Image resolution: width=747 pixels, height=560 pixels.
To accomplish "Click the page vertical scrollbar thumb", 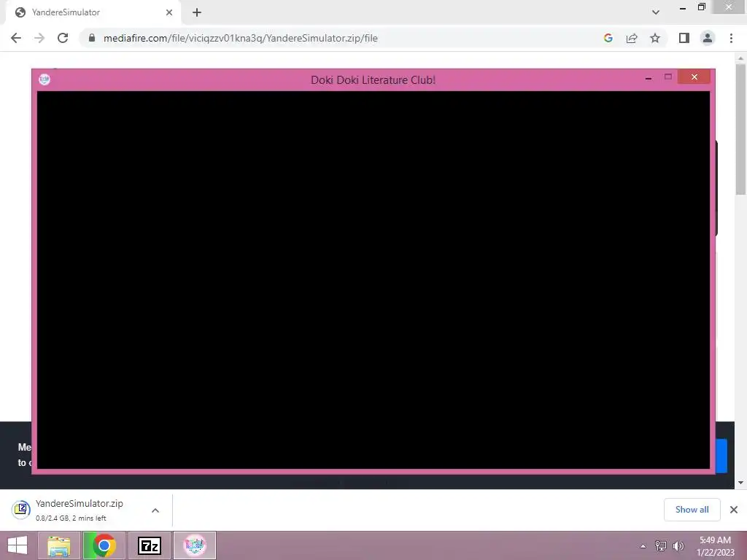I will [740, 130].
